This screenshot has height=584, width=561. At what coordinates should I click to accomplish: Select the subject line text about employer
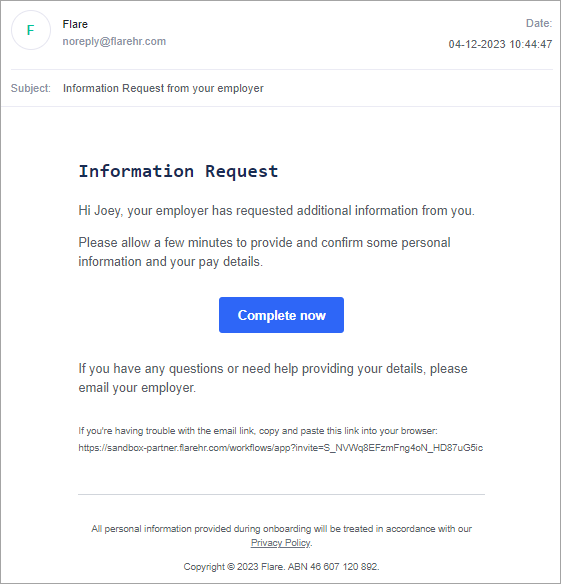(163, 88)
